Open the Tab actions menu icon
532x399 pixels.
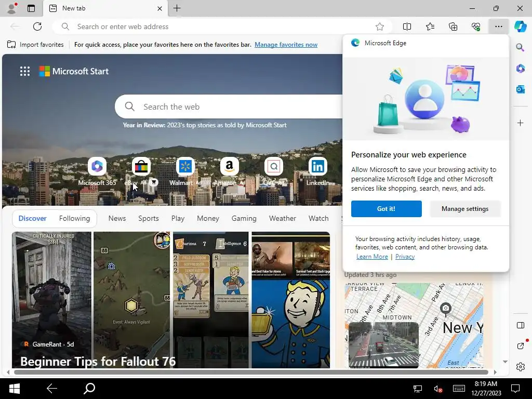pyautogui.click(x=31, y=8)
